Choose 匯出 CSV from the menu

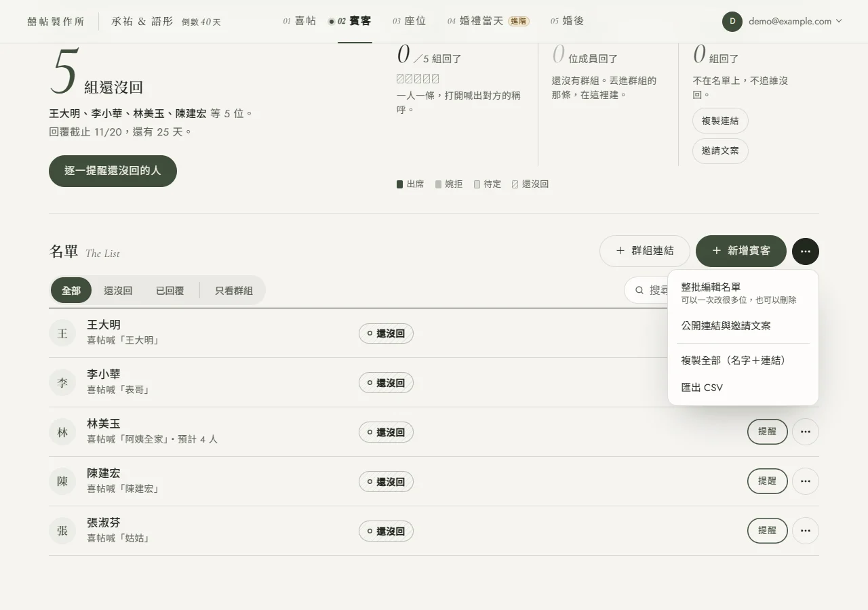[743, 388]
